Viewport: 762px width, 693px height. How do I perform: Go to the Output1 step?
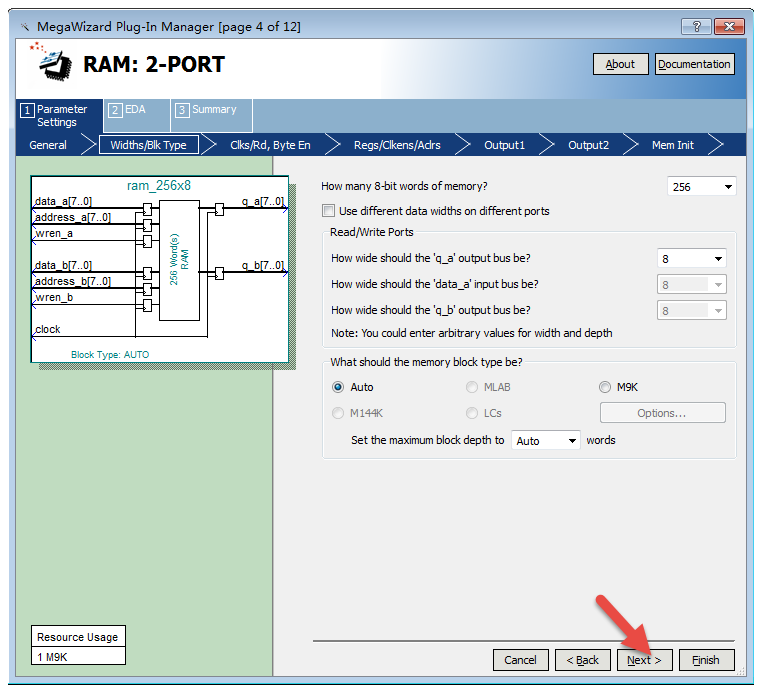coord(504,145)
